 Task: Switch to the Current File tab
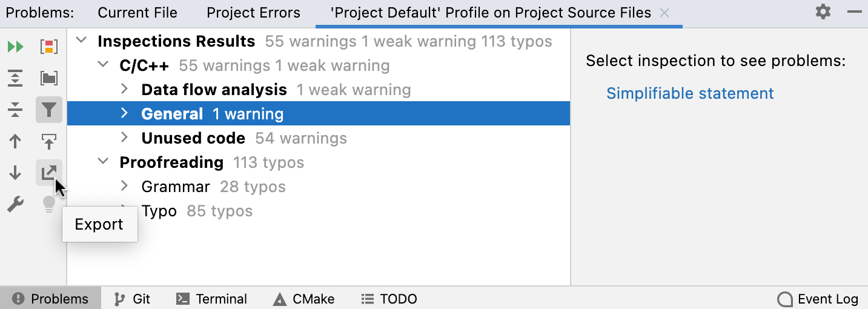click(x=137, y=13)
